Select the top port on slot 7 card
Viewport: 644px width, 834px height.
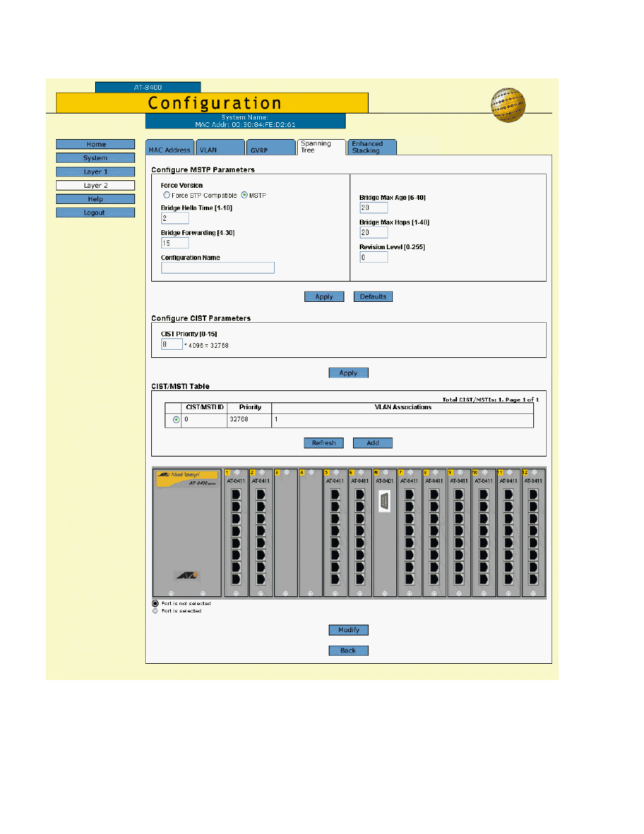(409, 494)
